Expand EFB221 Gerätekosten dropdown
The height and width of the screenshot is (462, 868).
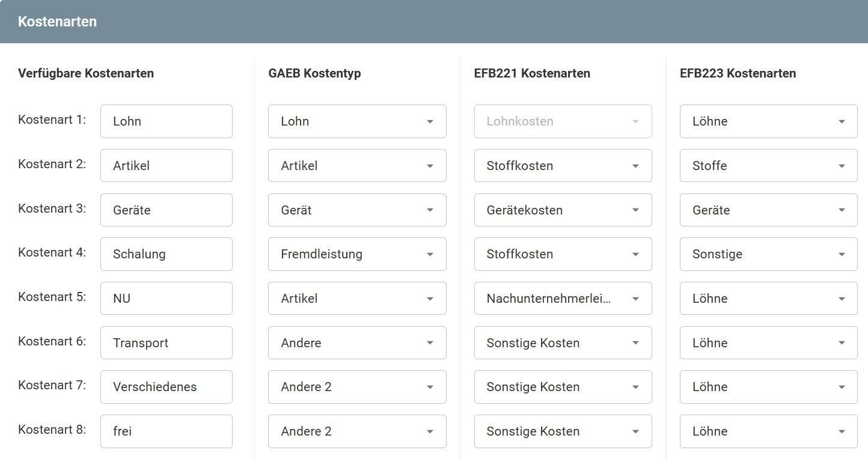tap(563, 210)
